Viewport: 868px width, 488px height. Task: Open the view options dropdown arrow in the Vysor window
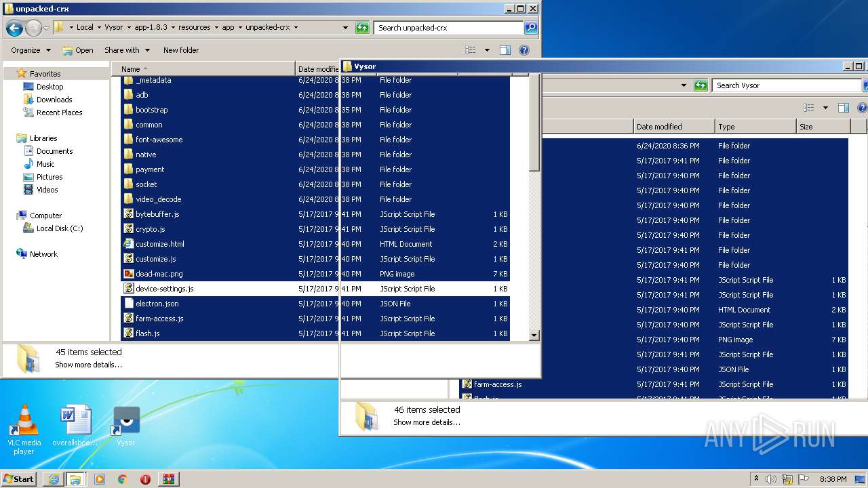825,108
